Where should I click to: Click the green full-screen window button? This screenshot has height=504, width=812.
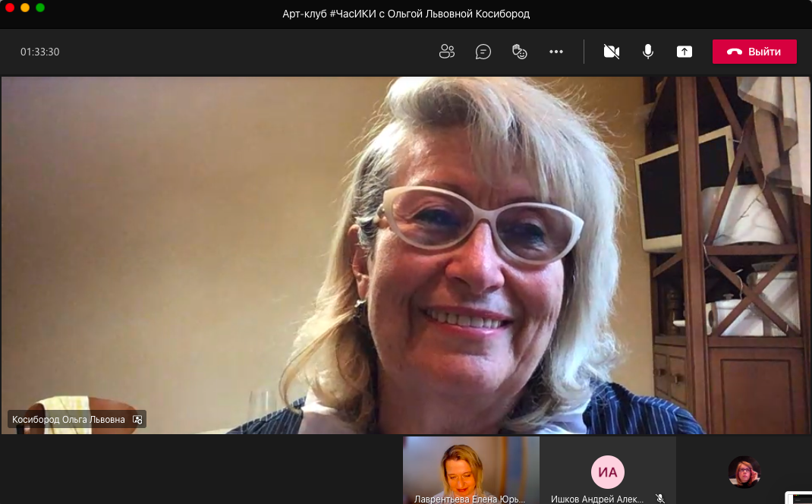40,8
